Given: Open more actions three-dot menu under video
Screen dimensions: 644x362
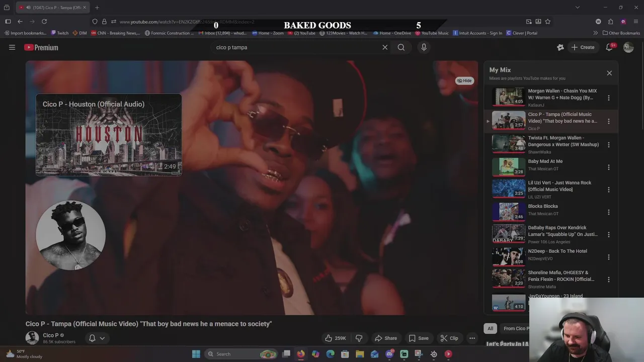Looking at the screenshot, I should coord(472,338).
